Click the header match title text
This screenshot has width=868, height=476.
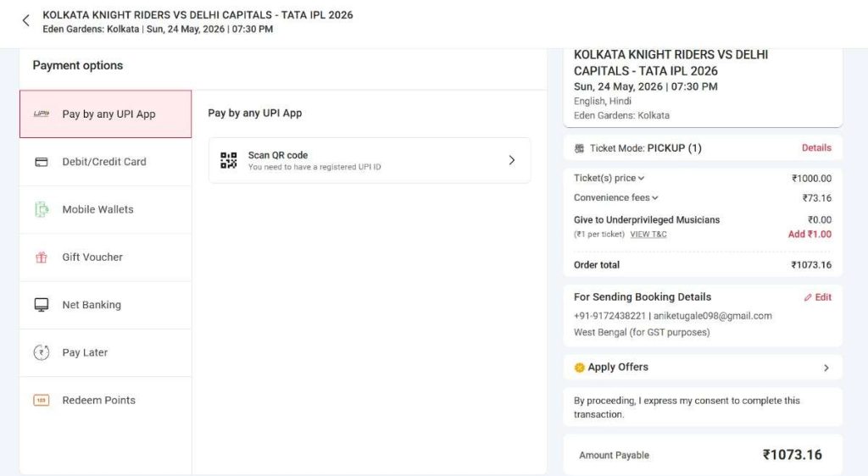click(x=198, y=15)
